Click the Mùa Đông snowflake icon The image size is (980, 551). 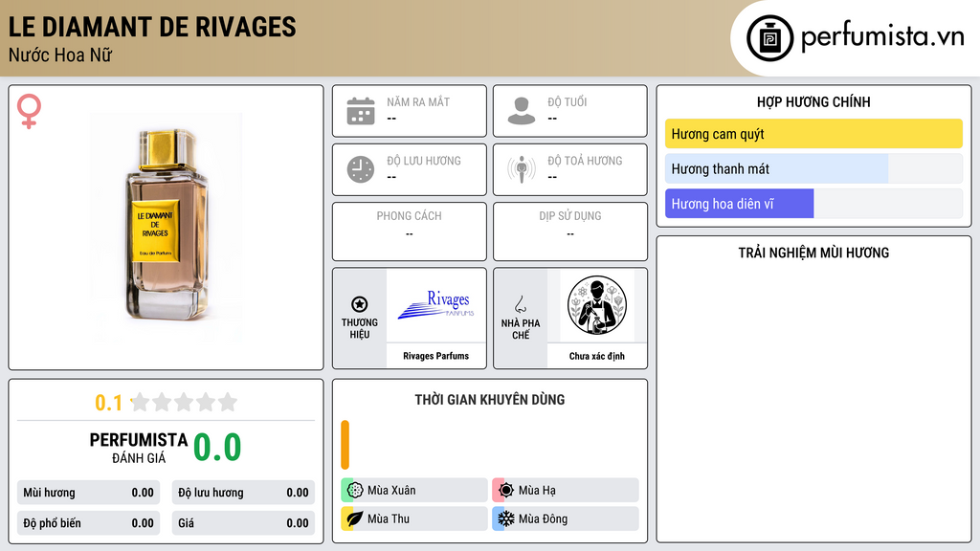click(x=506, y=518)
